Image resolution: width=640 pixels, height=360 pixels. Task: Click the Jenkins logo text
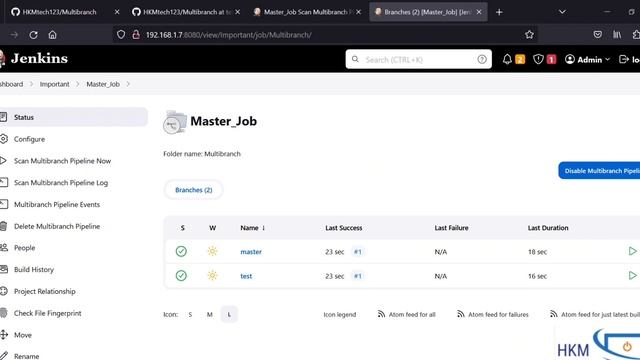click(x=39, y=58)
